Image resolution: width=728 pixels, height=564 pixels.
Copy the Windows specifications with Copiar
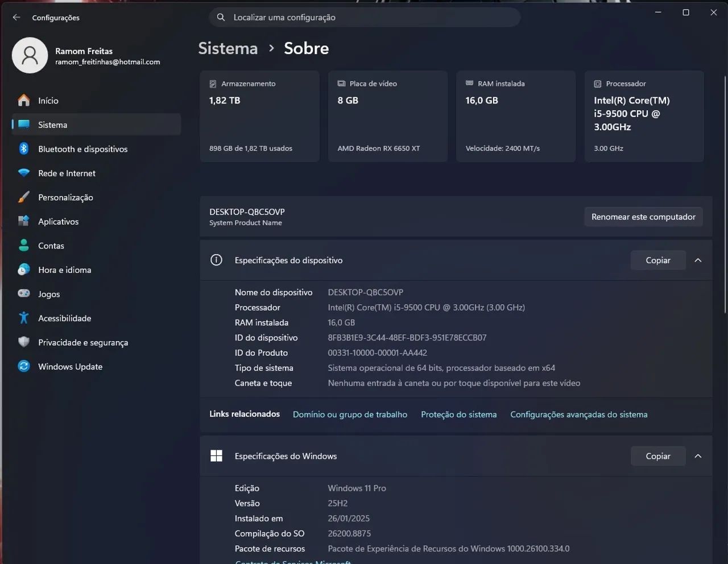tap(658, 456)
